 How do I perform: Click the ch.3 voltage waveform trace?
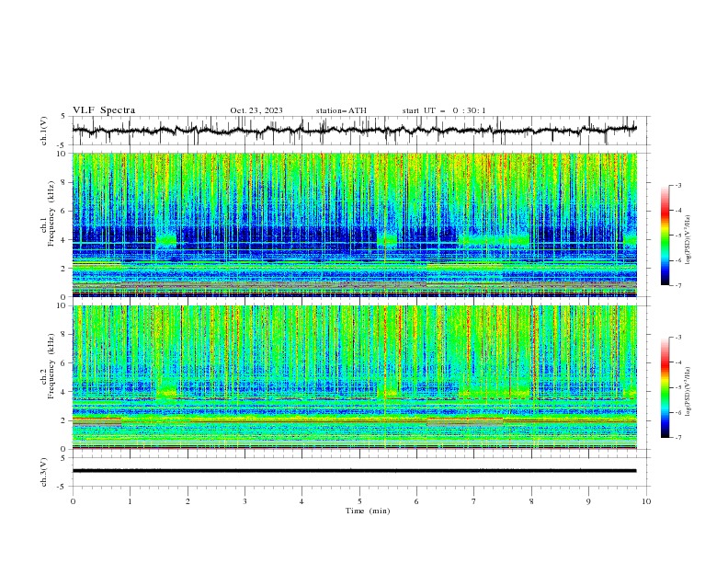355,471
